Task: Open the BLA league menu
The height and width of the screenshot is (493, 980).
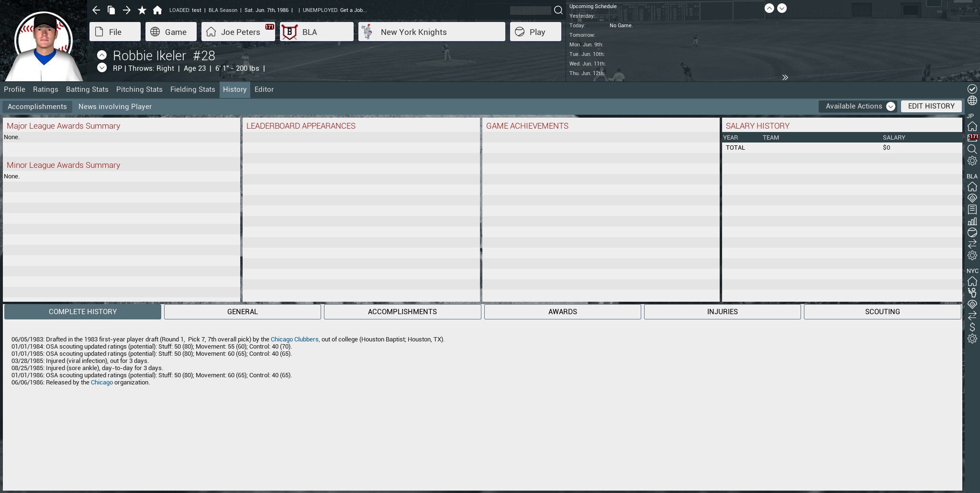Action: [317, 32]
